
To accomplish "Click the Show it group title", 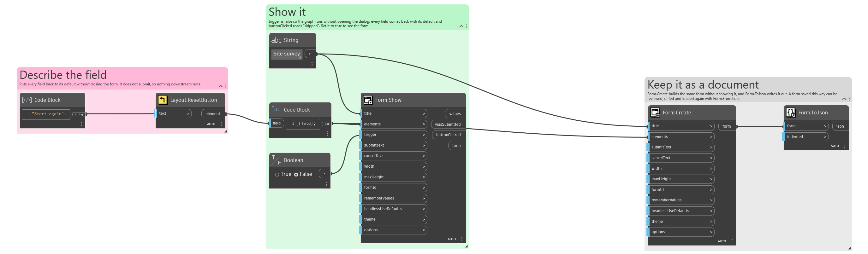I will [287, 12].
